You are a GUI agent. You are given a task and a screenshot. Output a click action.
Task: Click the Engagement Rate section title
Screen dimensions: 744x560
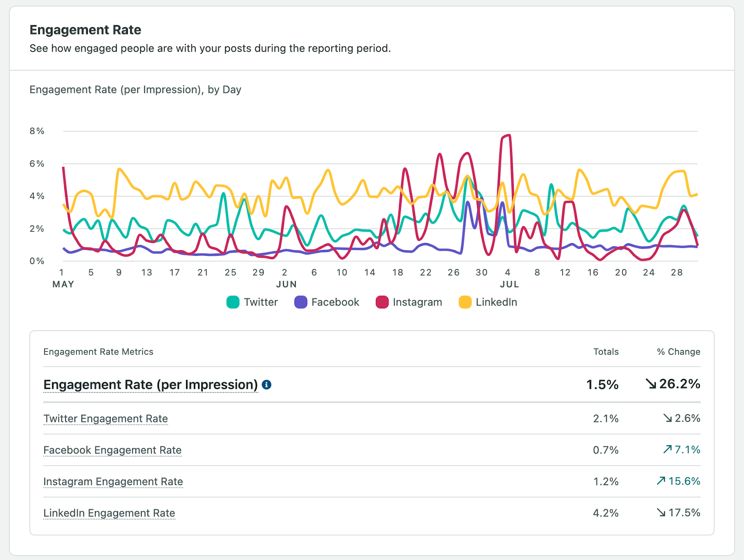tap(86, 30)
